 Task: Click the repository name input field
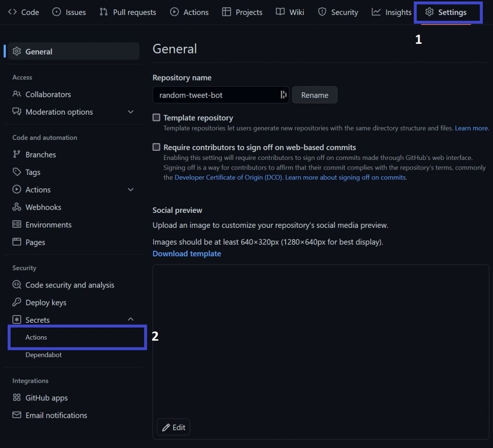click(x=221, y=95)
